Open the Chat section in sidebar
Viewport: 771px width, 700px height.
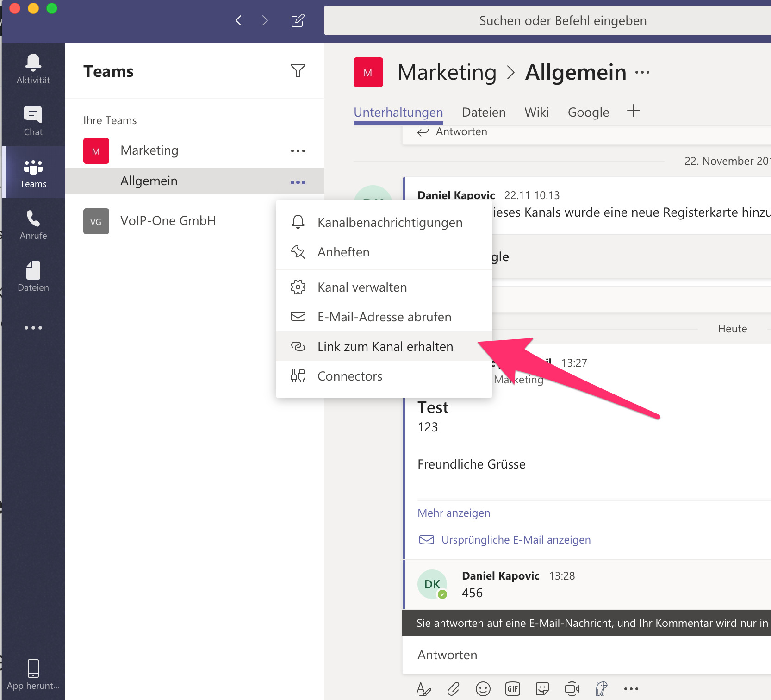33,121
